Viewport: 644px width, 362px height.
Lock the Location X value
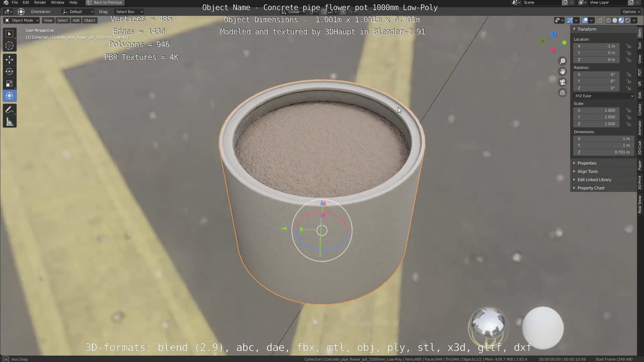coord(629,46)
